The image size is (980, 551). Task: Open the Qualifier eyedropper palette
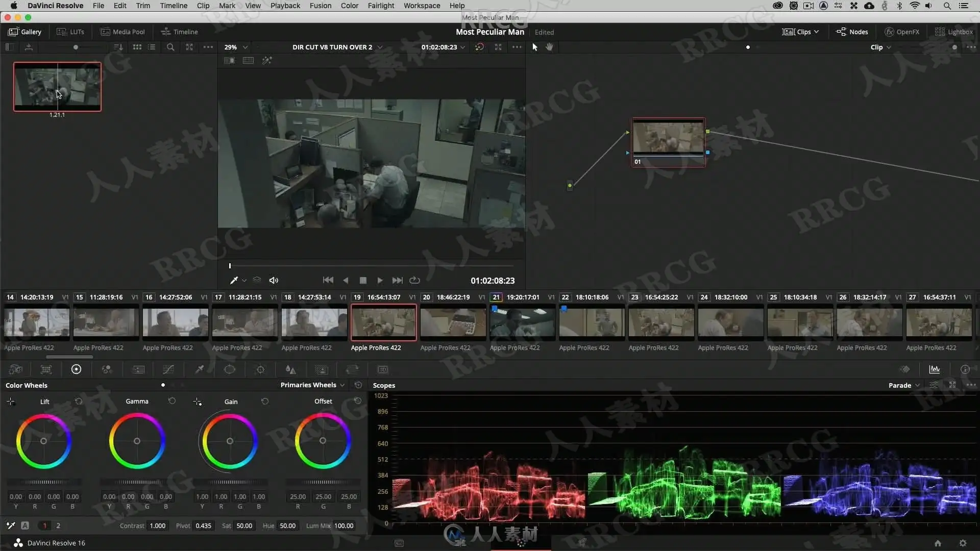point(200,369)
